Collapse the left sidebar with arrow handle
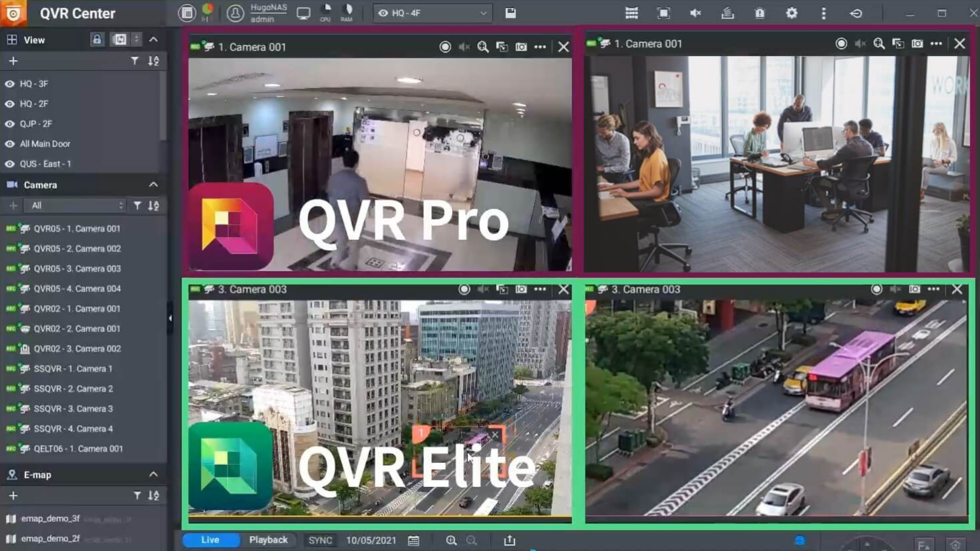This screenshot has width=980, height=551. [170, 318]
